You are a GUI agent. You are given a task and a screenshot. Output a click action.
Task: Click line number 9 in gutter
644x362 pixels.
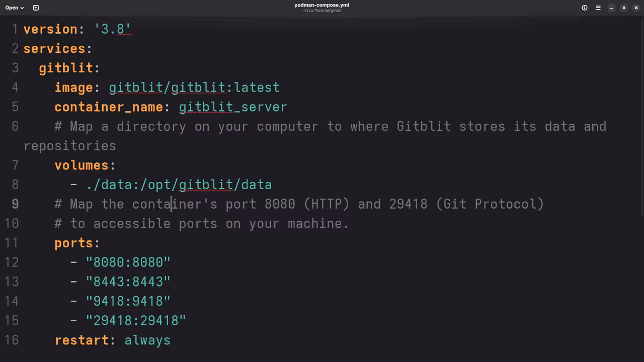[15, 204]
